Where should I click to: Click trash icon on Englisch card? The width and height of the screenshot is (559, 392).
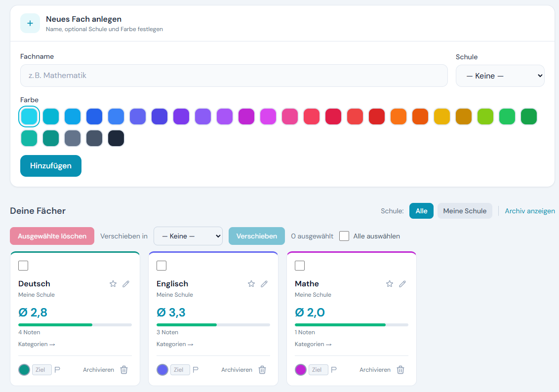(x=262, y=370)
